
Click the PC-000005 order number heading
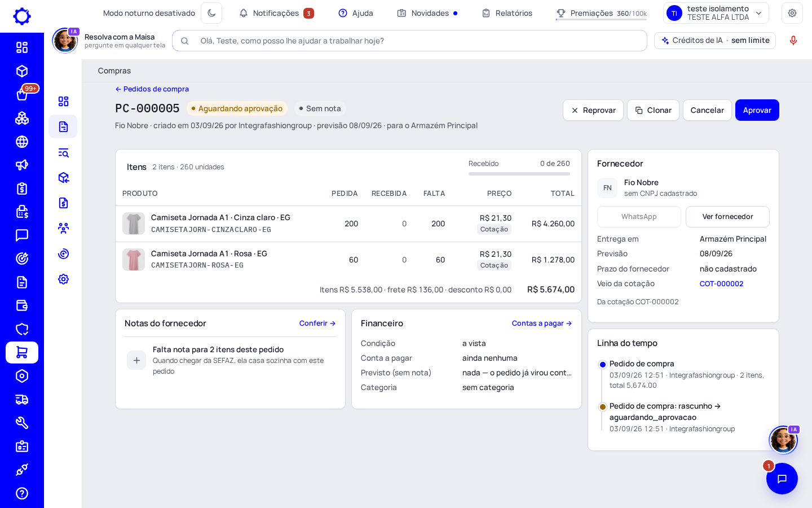click(147, 108)
